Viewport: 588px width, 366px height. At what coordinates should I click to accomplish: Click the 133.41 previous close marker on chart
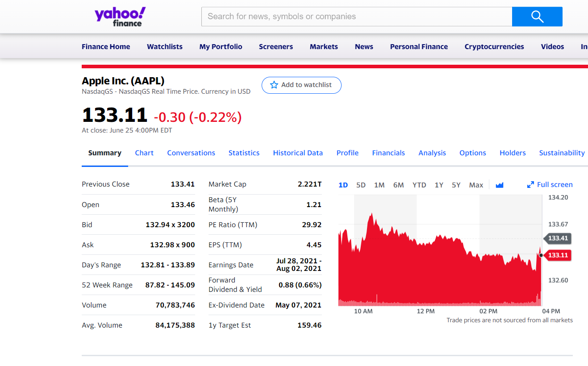[558, 238]
